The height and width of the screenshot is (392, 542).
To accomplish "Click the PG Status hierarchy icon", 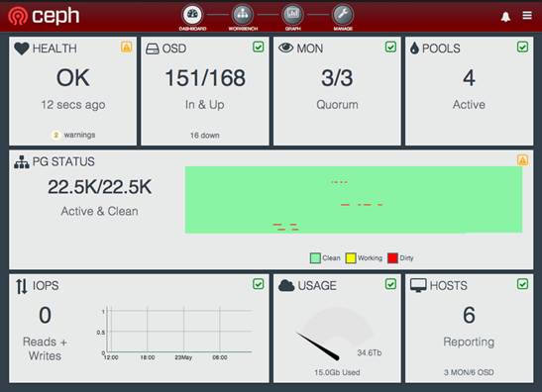I will tap(22, 162).
